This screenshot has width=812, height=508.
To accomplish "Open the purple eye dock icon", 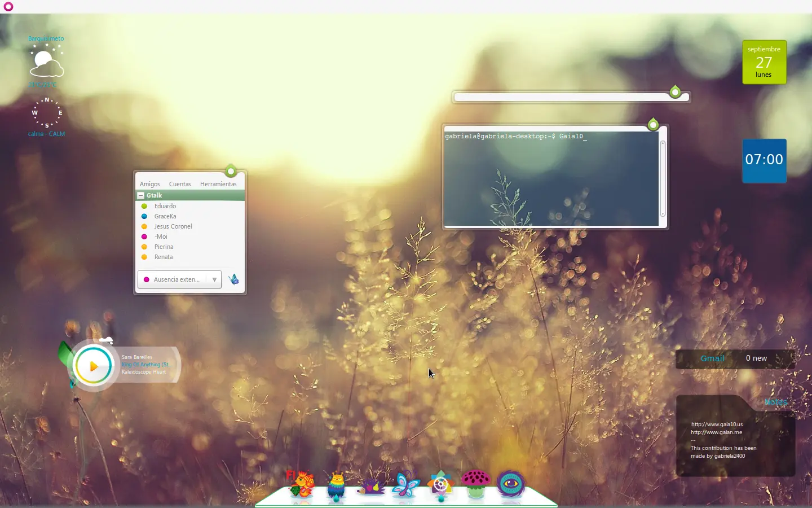I will [511, 484].
